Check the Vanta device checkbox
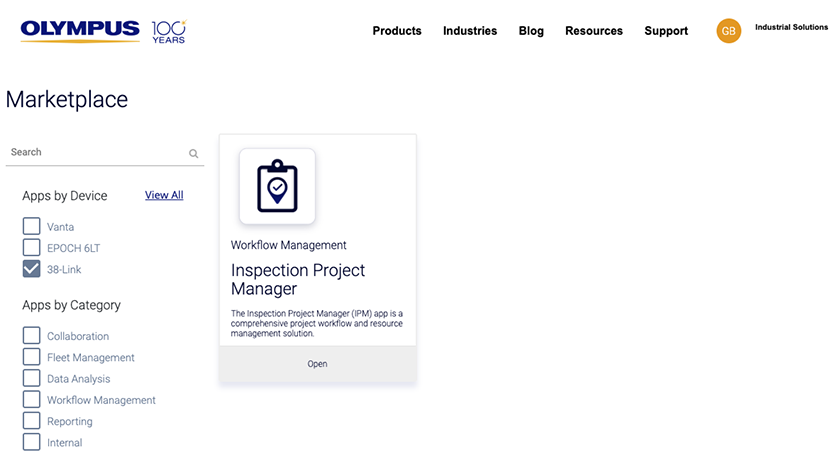Viewport: 840px width, 462px height. pos(32,226)
